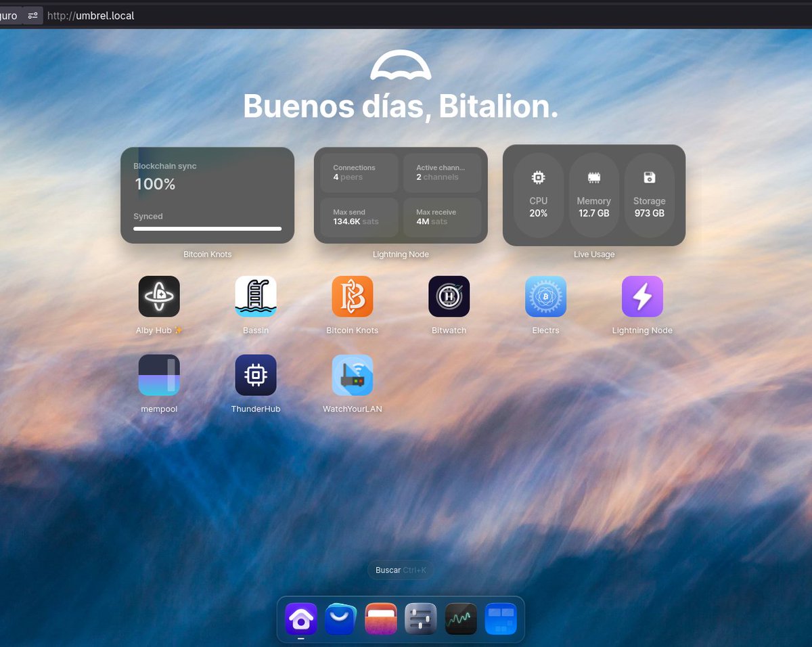
Task: Click the CPU 20% gauge
Action: 539,195
